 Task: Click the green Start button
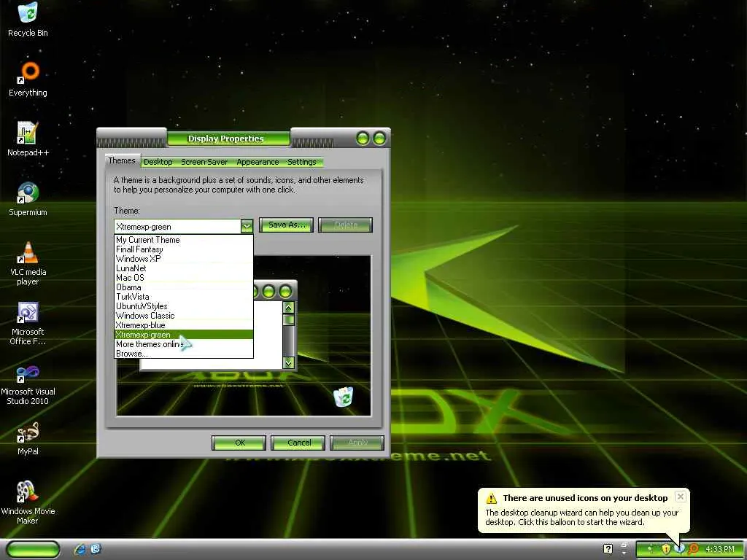[33, 549]
